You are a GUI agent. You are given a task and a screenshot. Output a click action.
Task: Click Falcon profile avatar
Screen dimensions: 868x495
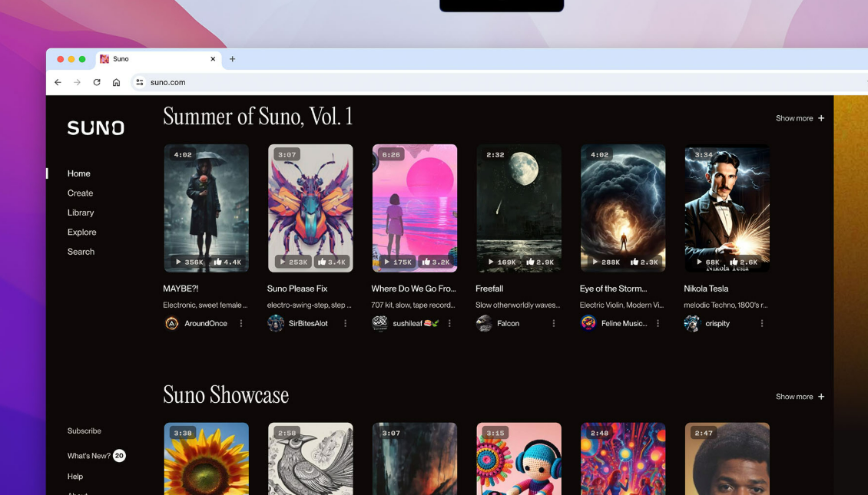pos(484,324)
